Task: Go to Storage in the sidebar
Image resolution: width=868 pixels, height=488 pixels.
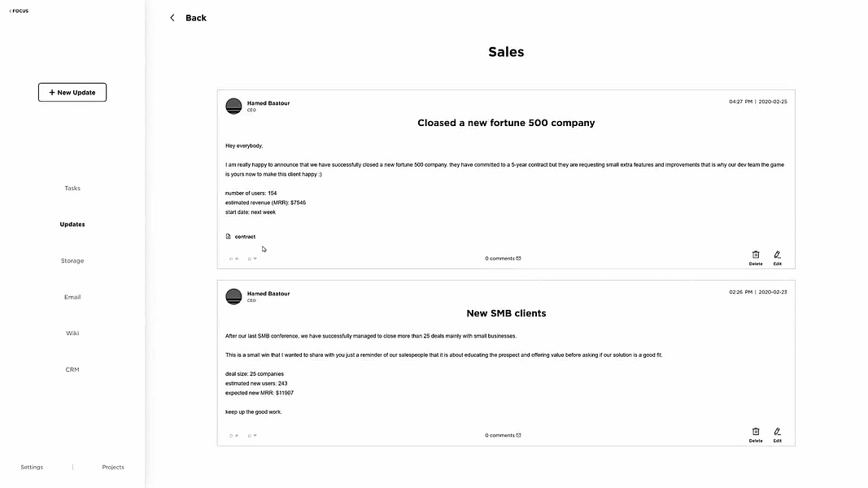Action: pyautogui.click(x=72, y=260)
